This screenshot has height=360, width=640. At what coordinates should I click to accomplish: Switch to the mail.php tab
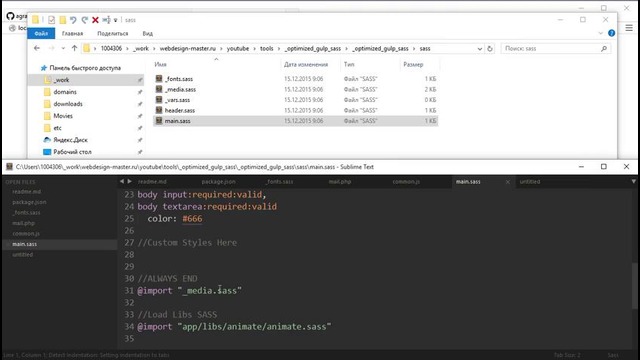click(340, 182)
